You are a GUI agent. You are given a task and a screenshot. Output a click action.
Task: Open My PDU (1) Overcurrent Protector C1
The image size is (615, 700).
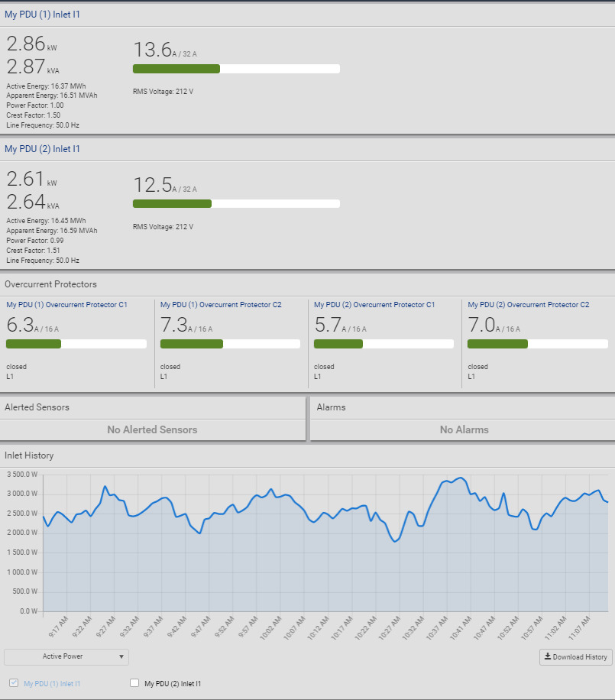point(66,304)
